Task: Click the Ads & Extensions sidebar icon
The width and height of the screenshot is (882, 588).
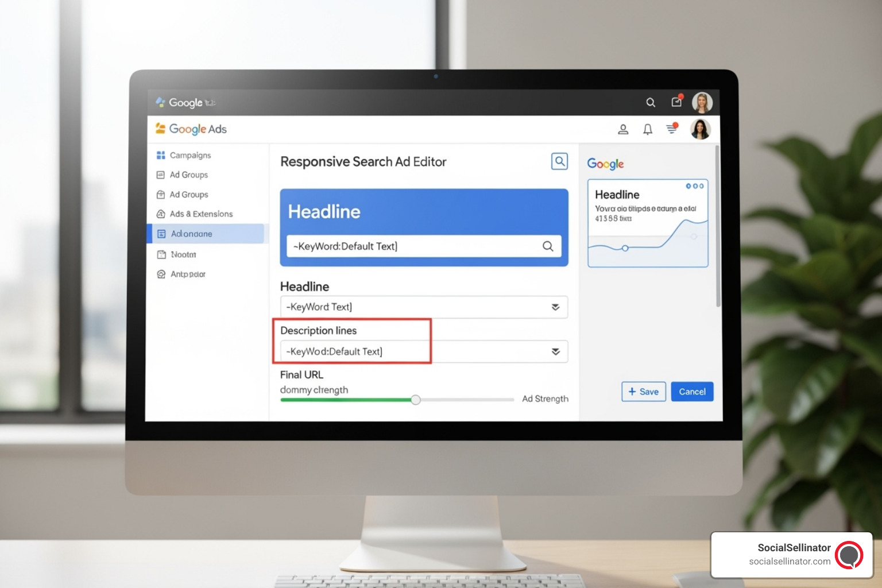Action: [161, 214]
